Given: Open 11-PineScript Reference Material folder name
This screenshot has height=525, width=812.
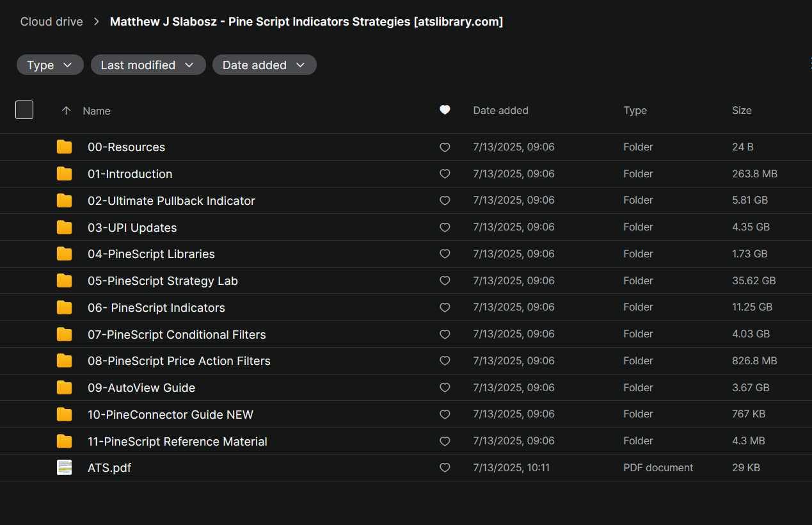Looking at the screenshot, I should pos(177,442).
